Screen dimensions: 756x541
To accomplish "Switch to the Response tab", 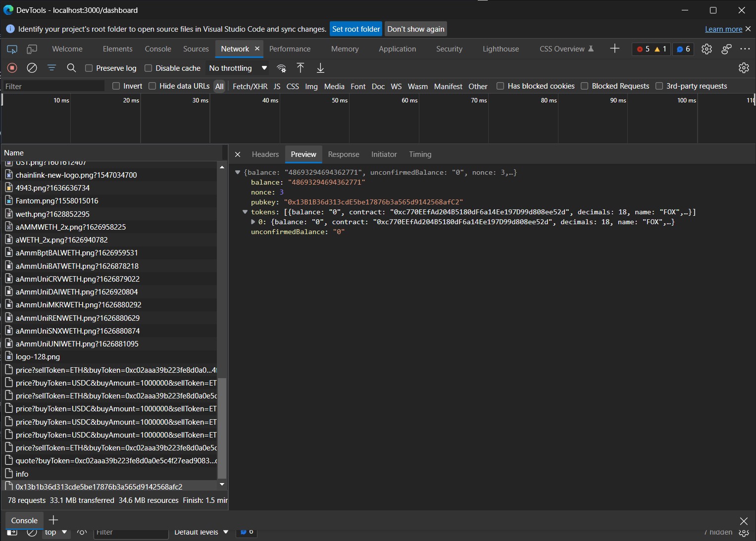I will 344,154.
